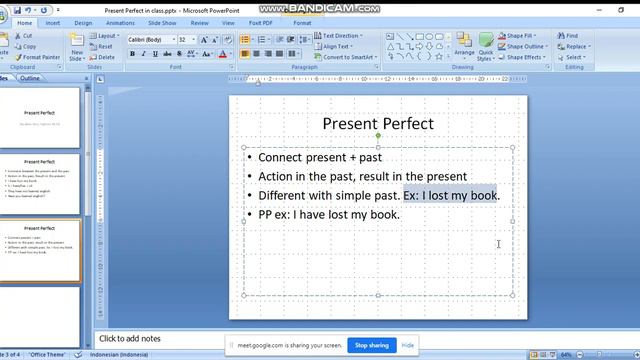Center the paragraph text

pos(256,54)
